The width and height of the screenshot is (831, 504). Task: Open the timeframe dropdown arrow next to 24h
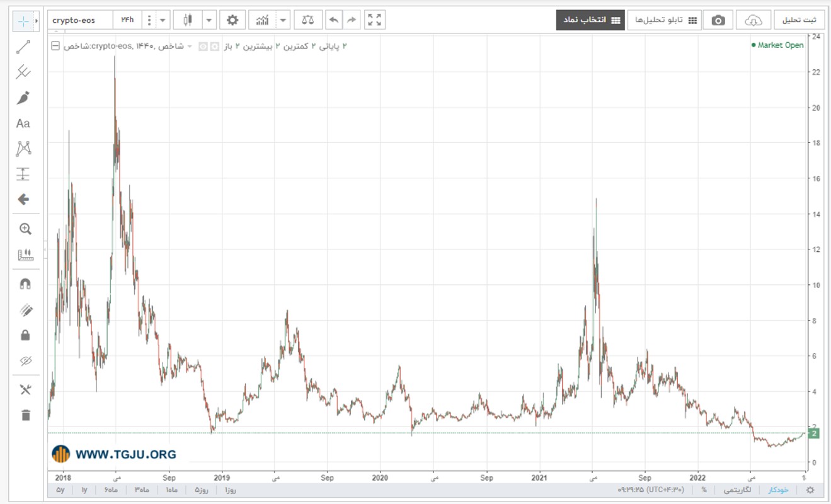(163, 20)
